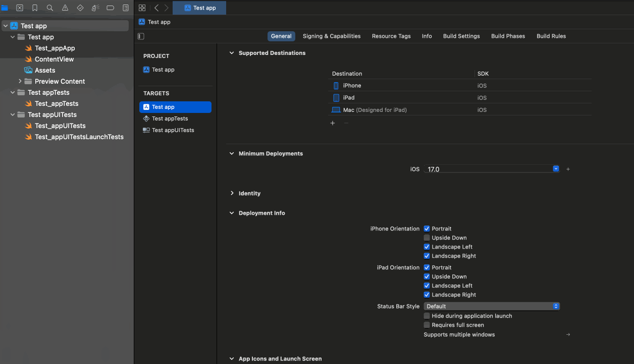Enable iPhone Upside Down orientation
This screenshot has width=634, height=364.
427,238
